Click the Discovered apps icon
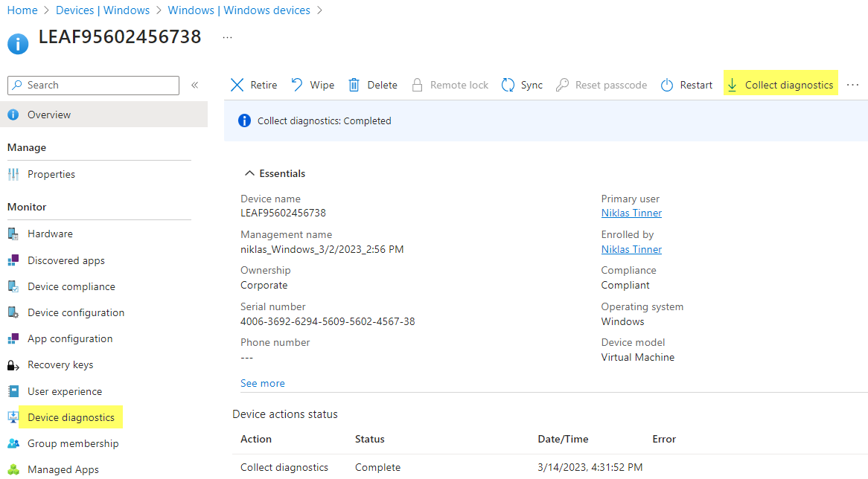The image size is (868, 479). 13,260
